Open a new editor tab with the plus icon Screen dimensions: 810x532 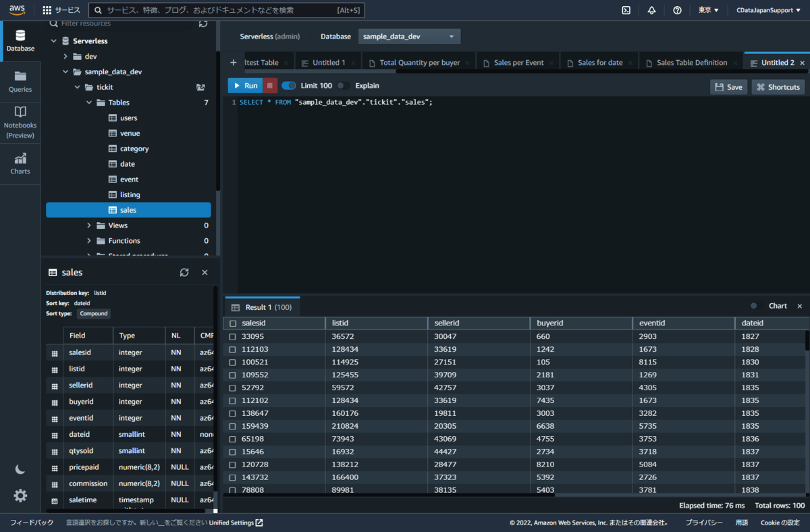click(233, 62)
